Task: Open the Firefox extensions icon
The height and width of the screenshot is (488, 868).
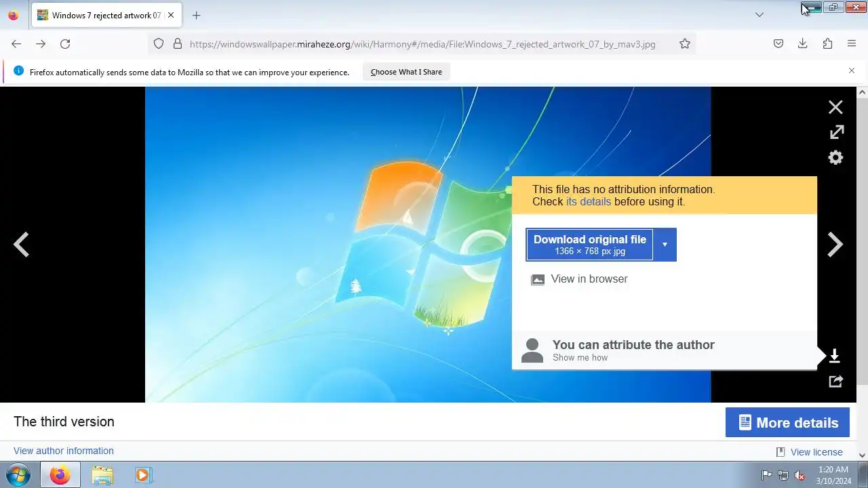Action: tap(827, 44)
